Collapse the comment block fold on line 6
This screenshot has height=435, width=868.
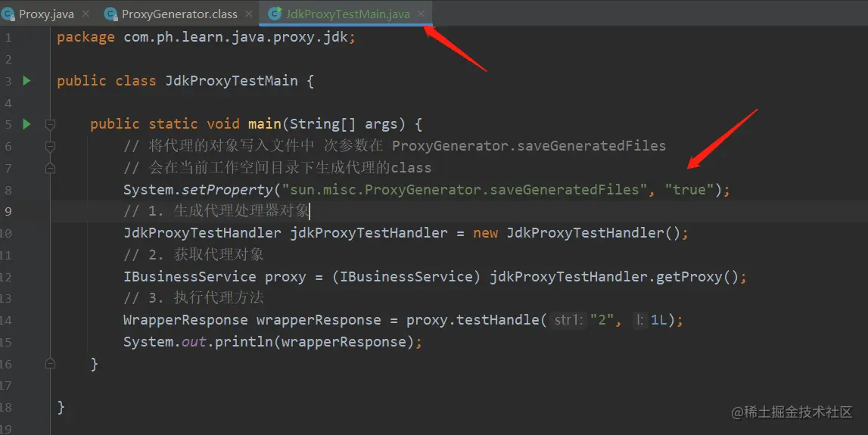(x=50, y=146)
